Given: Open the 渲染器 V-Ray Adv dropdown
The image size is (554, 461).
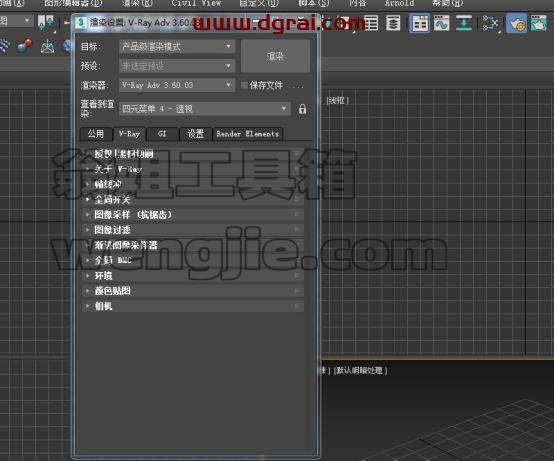Looking at the screenshot, I should [x=177, y=85].
